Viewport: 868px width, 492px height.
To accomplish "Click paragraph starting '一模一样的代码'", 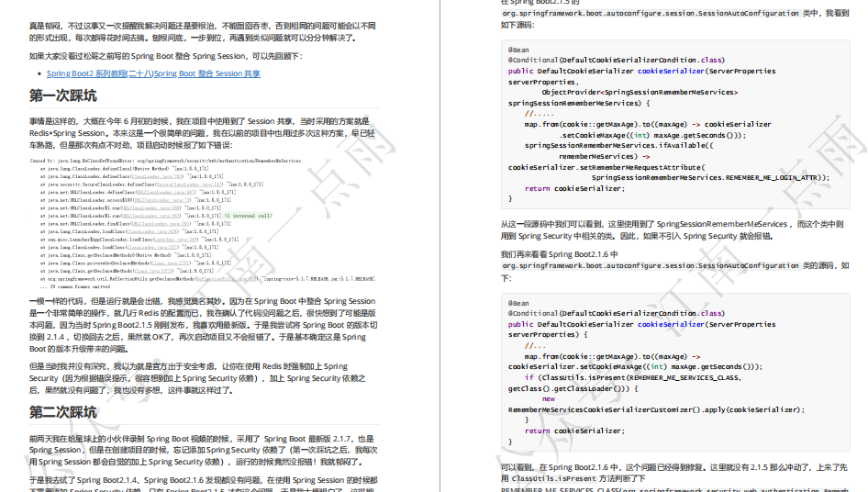I will click(x=203, y=325).
